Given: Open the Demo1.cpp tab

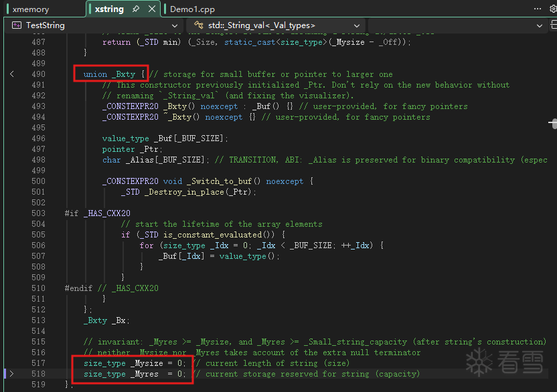Looking at the screenshot, I should [192, 9].
